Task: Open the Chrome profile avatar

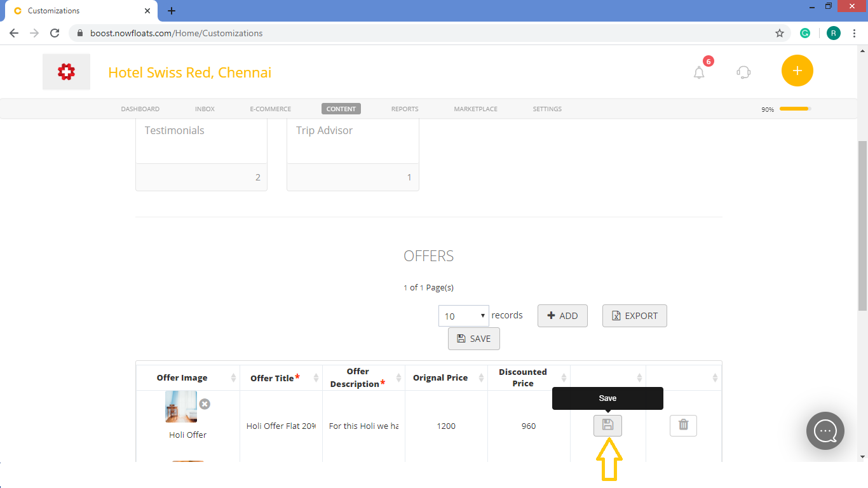Action: click(833, 33)
